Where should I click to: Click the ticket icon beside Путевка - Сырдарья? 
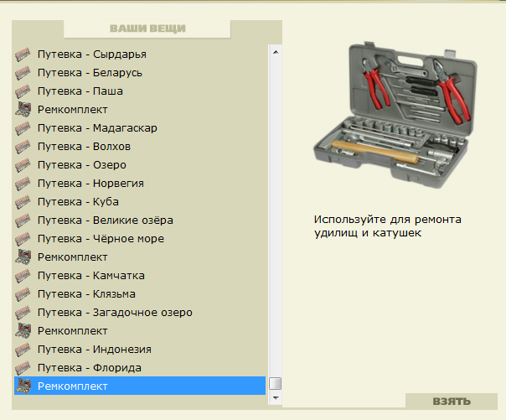click(23, 54)
